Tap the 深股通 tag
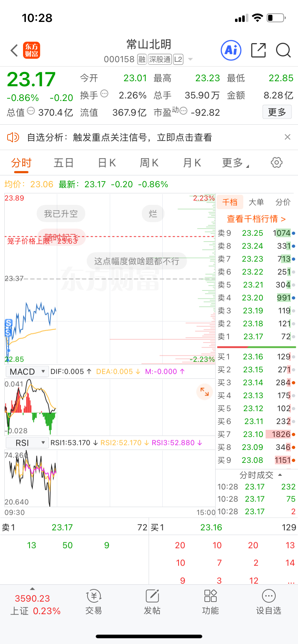298x644 pixels. coord(160,59)
